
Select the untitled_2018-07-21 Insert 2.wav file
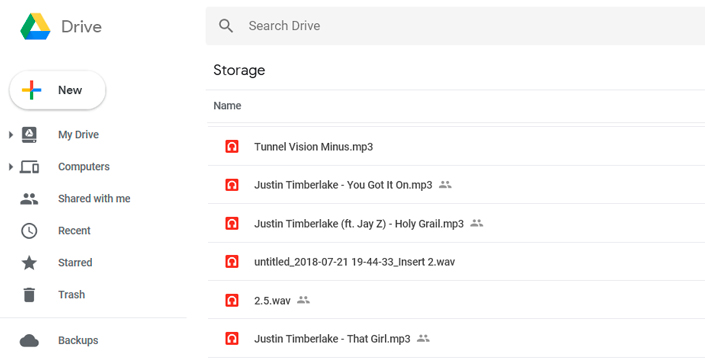coord(456,262)
